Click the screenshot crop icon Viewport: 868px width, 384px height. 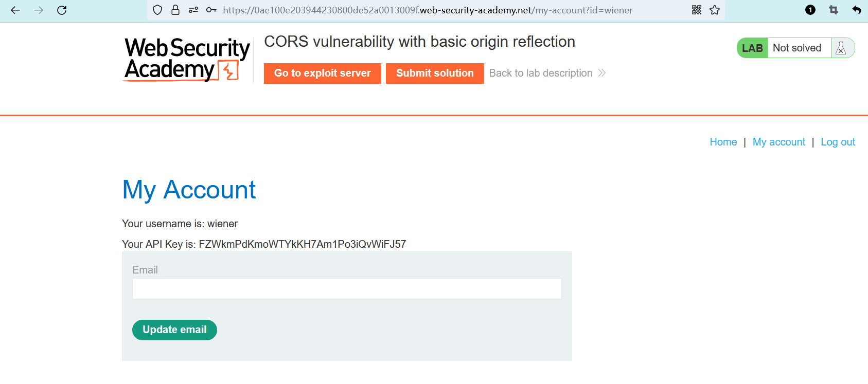(834, 10)
